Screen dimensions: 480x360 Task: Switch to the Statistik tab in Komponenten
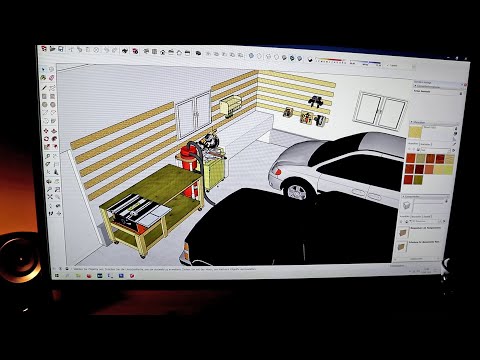pyautogui.click(x=426, y=216)
